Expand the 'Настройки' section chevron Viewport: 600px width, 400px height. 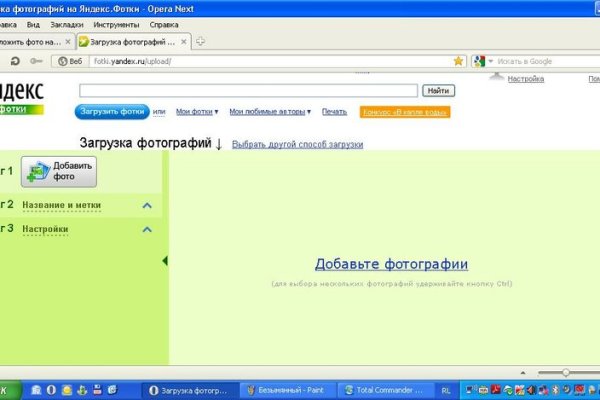click(x=147, y=230)
